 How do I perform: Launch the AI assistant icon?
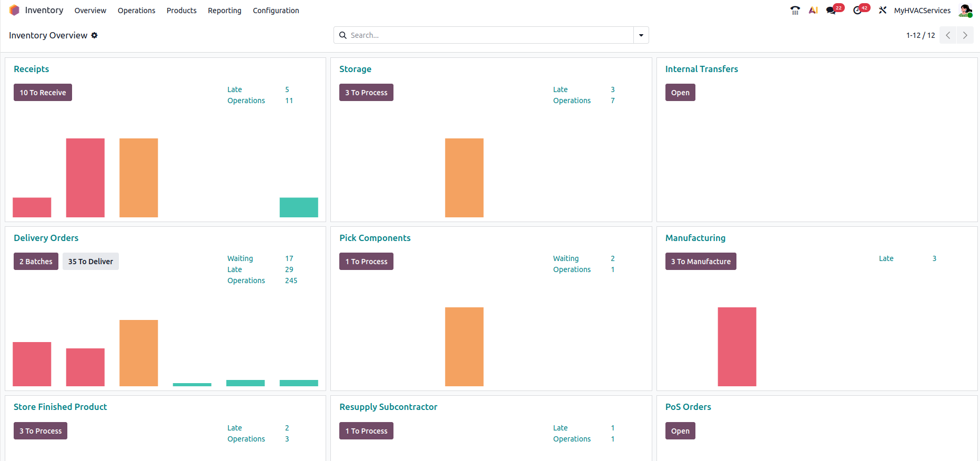pyautogui.click(x=813, y=10)
